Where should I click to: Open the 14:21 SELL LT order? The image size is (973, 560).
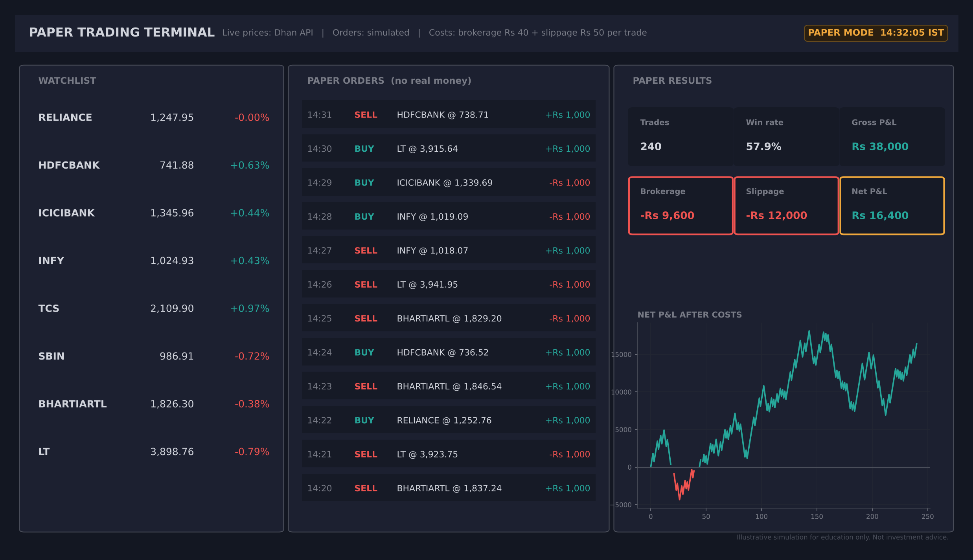pyautogui.click(x=449, y=454)
